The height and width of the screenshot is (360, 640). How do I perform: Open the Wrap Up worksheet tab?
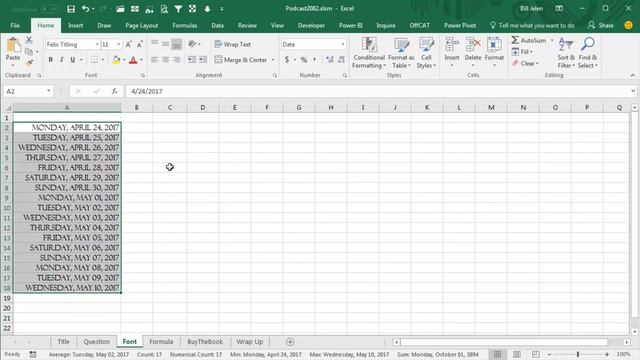pos(250,342)
